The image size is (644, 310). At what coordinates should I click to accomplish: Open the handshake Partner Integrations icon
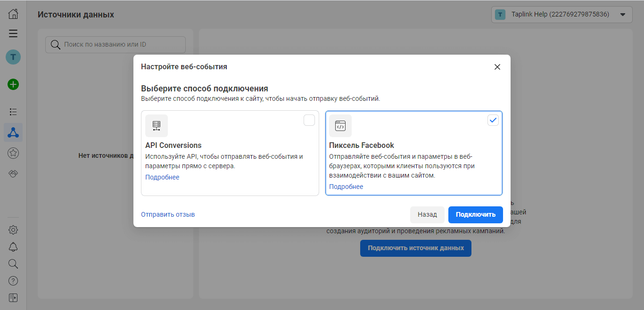click(13, 174)
